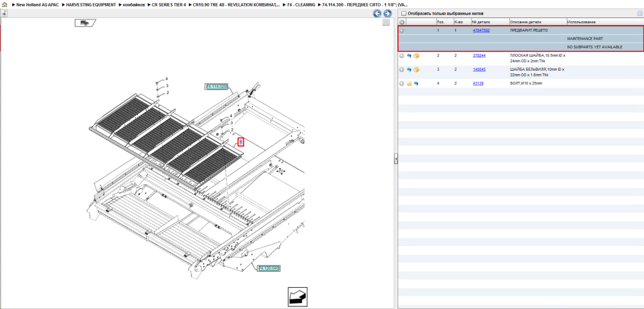Sort by the Описание детали column header
Viewport: 644px width, 309px height.
pos(526,22)
